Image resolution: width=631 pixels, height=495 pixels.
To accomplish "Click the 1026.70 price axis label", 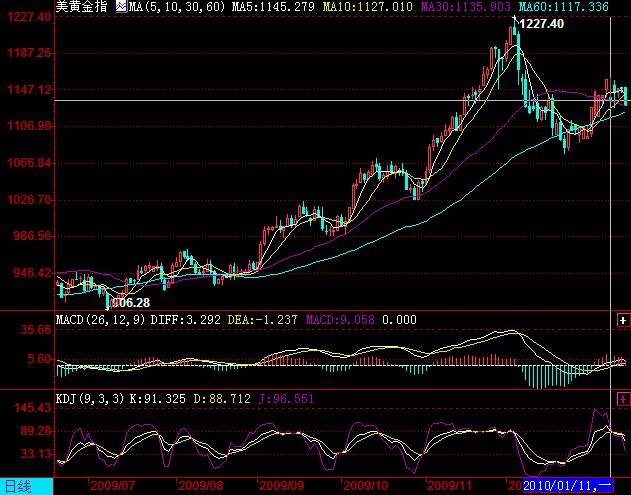I will 29,199.
